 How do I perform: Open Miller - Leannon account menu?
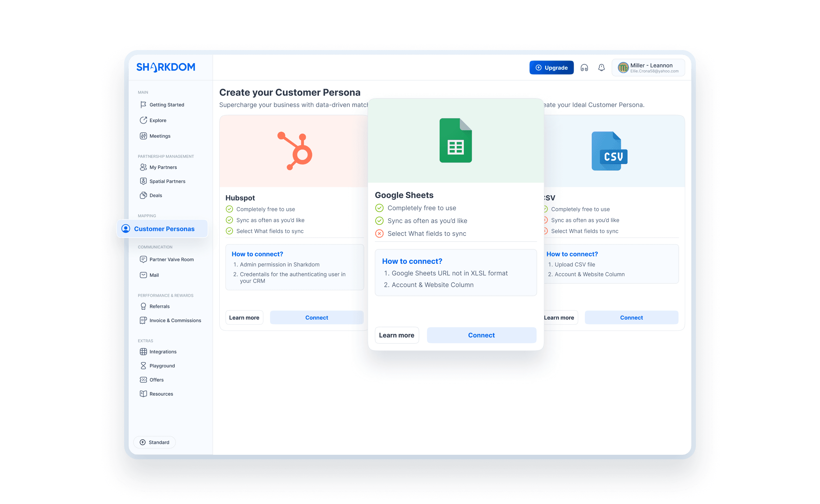click(648, 68)
